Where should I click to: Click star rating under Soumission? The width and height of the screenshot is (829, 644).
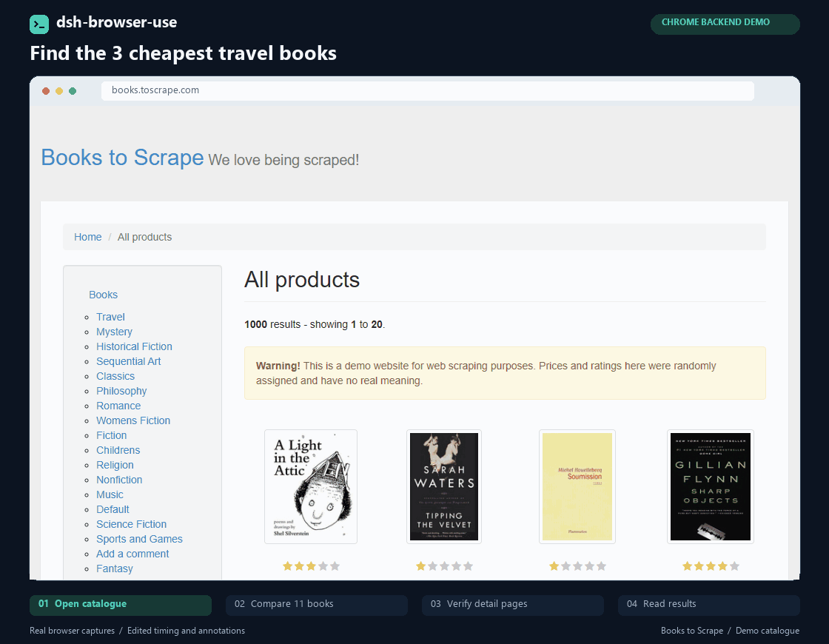click(x=577, y=566)
